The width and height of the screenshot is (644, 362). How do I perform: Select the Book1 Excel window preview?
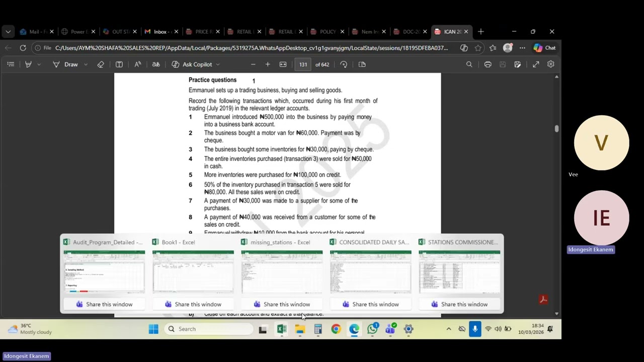tap(193, 271)
